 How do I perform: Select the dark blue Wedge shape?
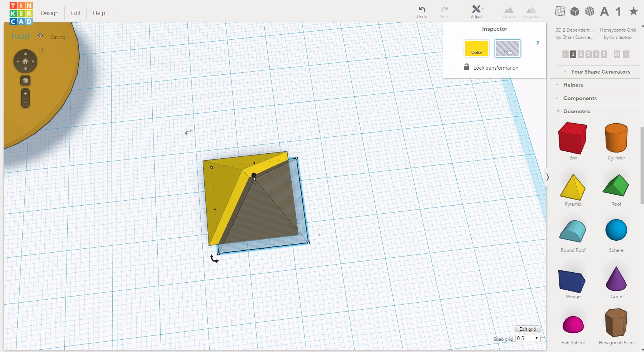tap(572, 281)
